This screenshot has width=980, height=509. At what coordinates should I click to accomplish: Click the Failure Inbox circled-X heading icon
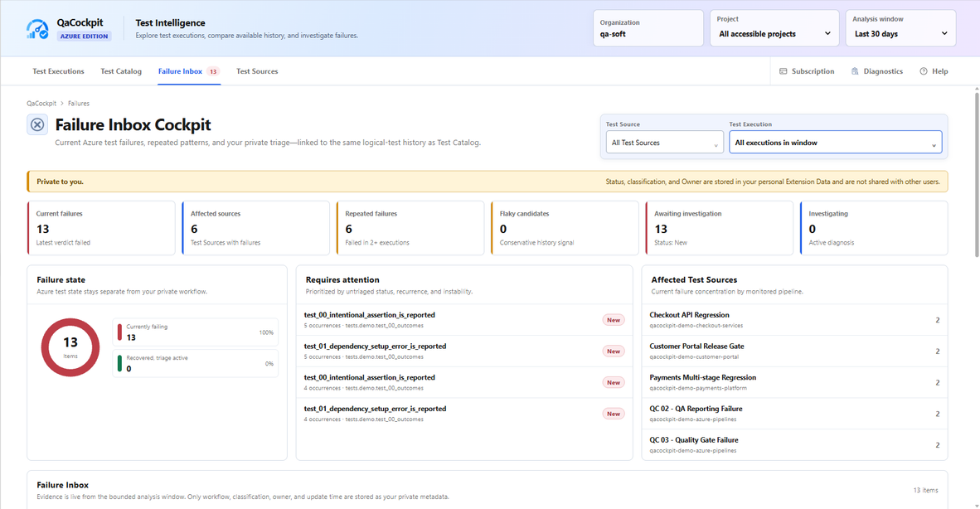click(x=37, y=125)
